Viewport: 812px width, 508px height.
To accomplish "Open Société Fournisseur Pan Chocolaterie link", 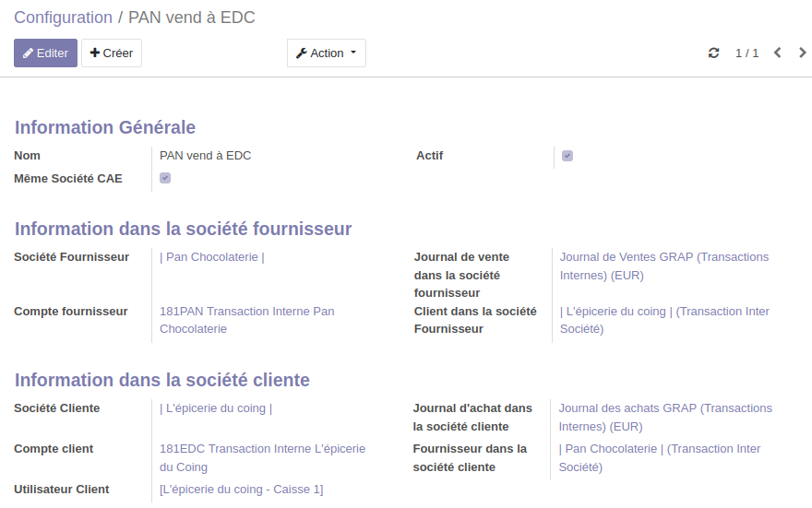I will tap(212, 257).
